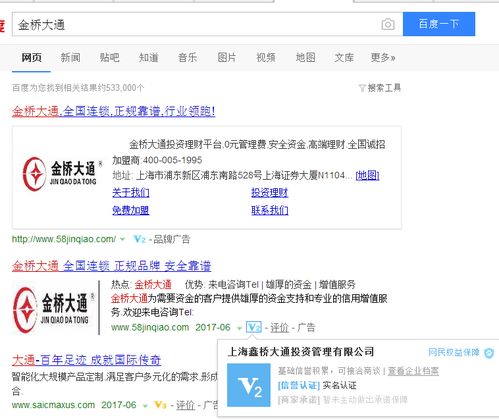499x420 pixels.
Task: Expand dropdown arrow beside http://www.58jinqiao.com/
Action: (x=122, y=239)
